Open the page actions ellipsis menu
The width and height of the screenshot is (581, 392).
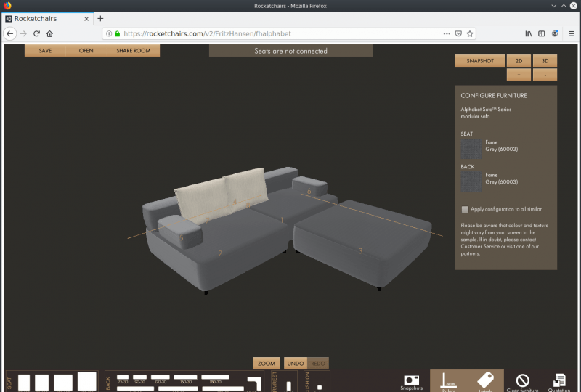coord(447,33)
